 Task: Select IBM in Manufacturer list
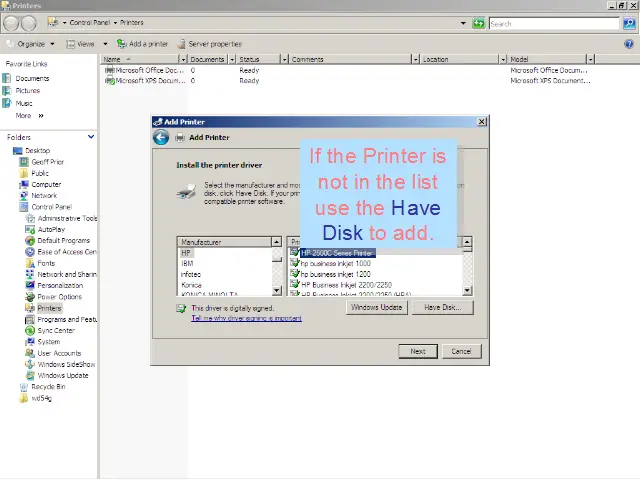[x=187, y=264]
